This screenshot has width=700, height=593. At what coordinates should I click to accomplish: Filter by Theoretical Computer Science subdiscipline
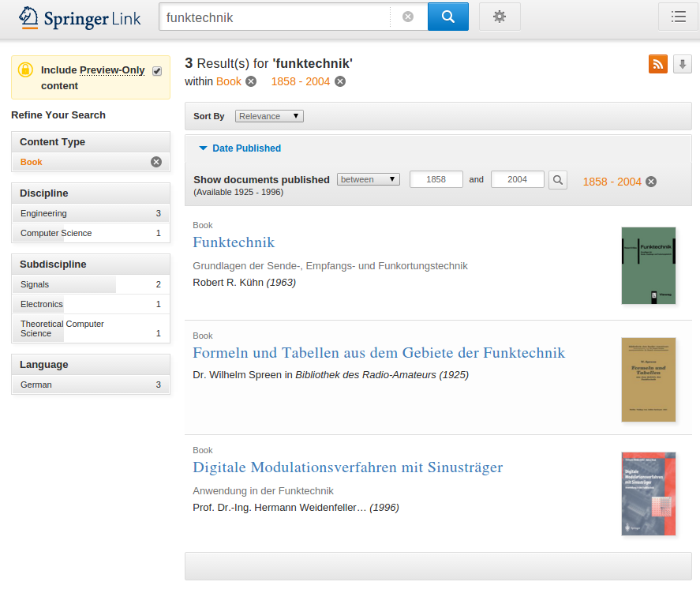[x=91, y=328]
